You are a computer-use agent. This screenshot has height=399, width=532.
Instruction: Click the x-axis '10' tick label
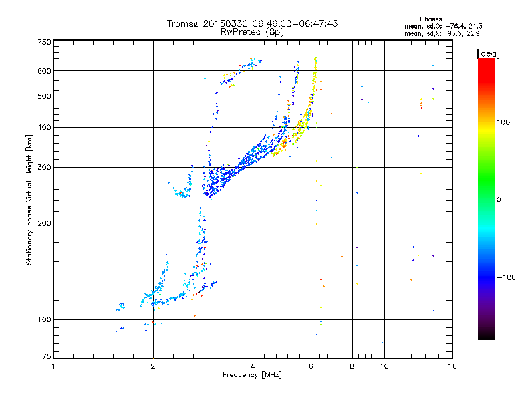[384, 366]
